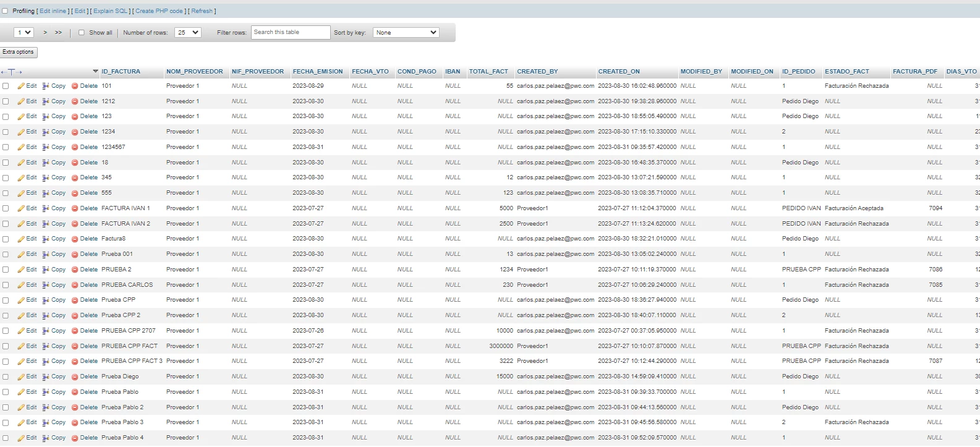The image size is (980, 447).
Task: Click the Copy icon for row 1212
Action: 46,101
